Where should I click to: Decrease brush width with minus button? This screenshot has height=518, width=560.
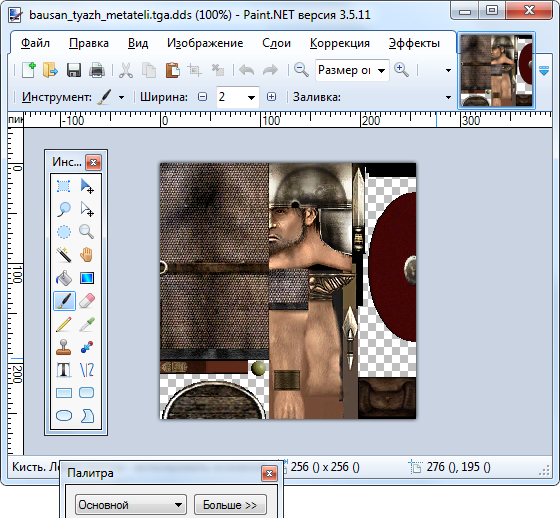click(202, 97)
